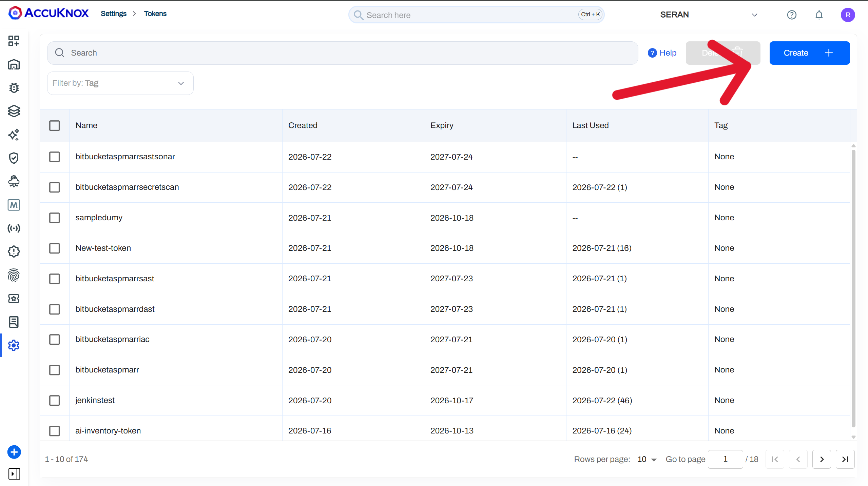Open the shield check compliance icon

point(14,158)
